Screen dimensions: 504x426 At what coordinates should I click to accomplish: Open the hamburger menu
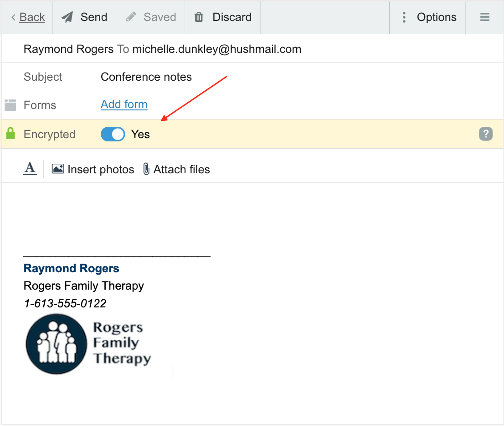484,17
